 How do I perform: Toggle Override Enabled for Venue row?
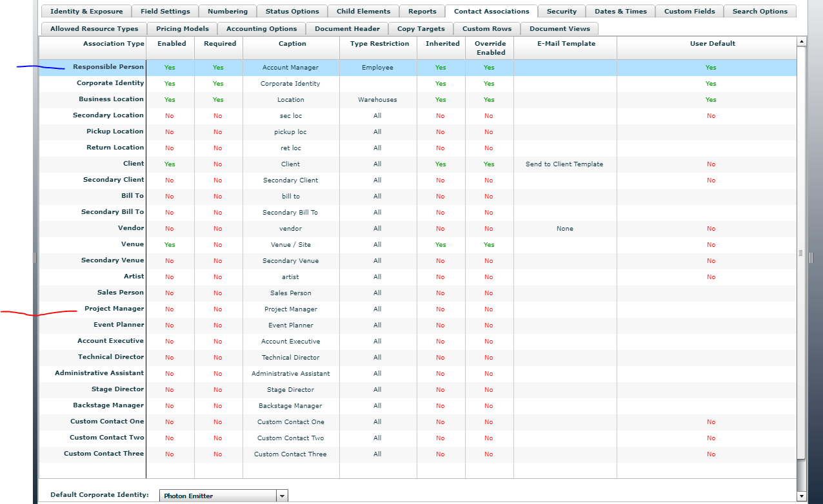[489, 245]
